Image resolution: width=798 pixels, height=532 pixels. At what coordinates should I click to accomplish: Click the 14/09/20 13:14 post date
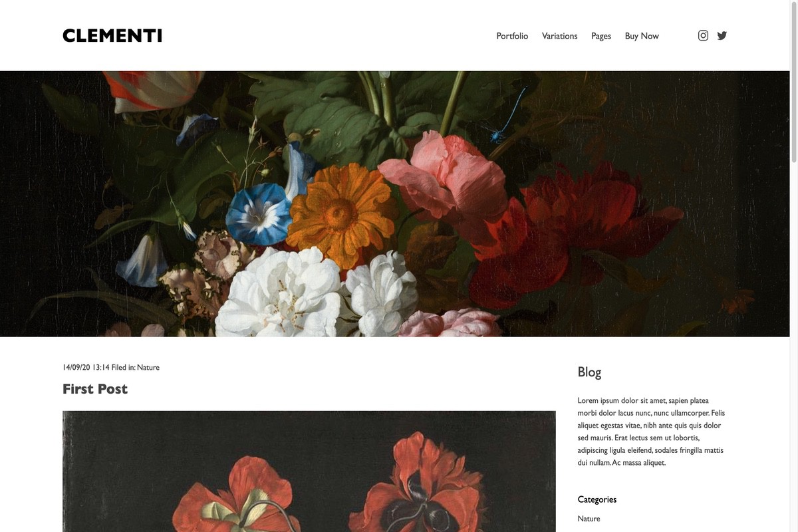pos(86,367)
